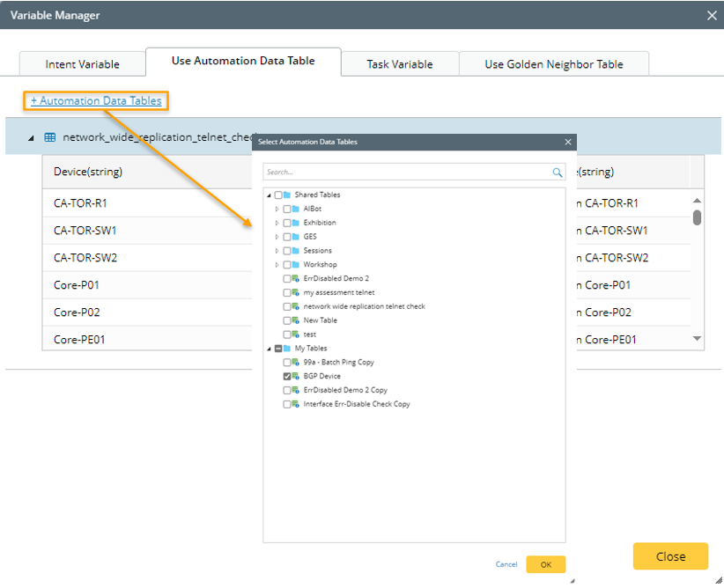Click the AIBot folder icon
This screenshot has height=588, width=724.
[x=297, y=209]
